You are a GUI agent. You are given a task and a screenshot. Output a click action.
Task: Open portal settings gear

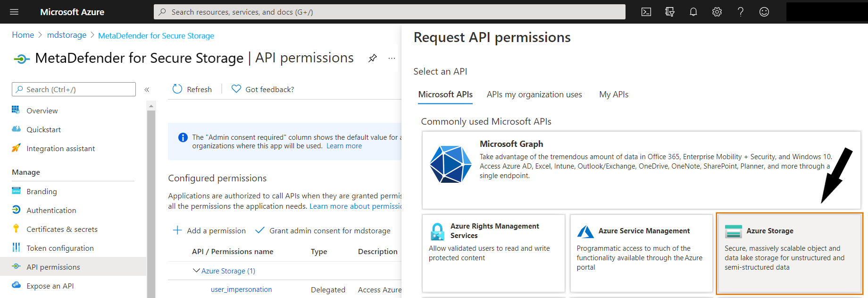pyautogui.click(x=717, y=12)
